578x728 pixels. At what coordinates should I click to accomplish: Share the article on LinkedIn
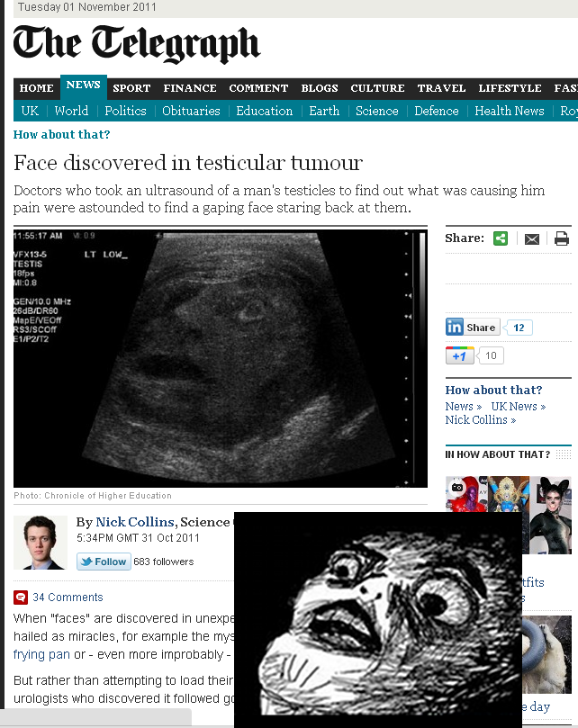473,328
